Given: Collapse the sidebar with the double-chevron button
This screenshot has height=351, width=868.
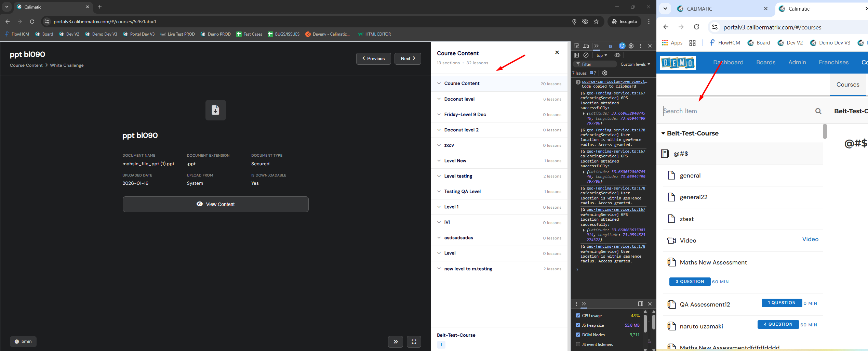Looking at the screenshot, I should point(396,341).
